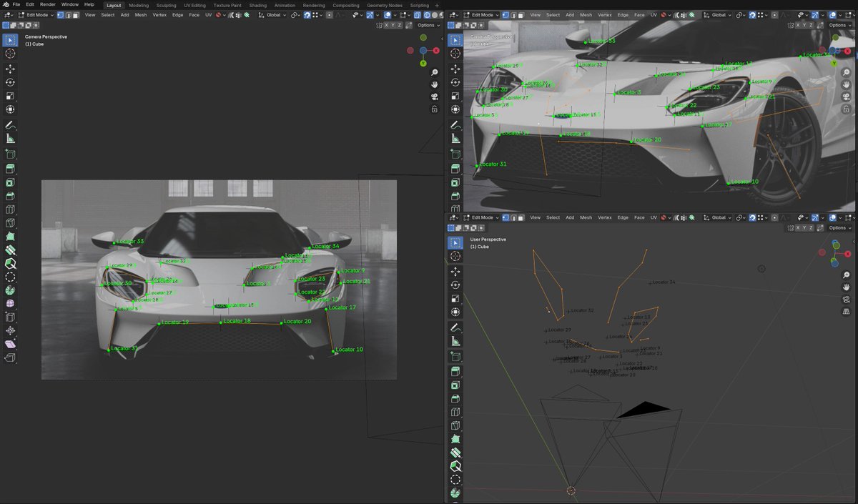This screenshot has width=858, height=504.
Task: Toggle lock camera to view in left viewport
Action: [434, 109]
